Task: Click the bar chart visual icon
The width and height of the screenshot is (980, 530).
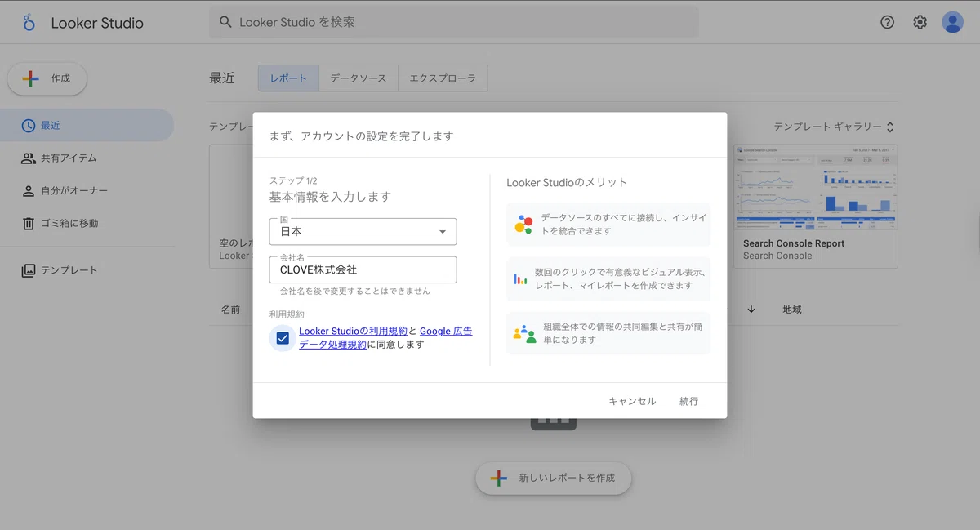Action: (x=520, y=278)
